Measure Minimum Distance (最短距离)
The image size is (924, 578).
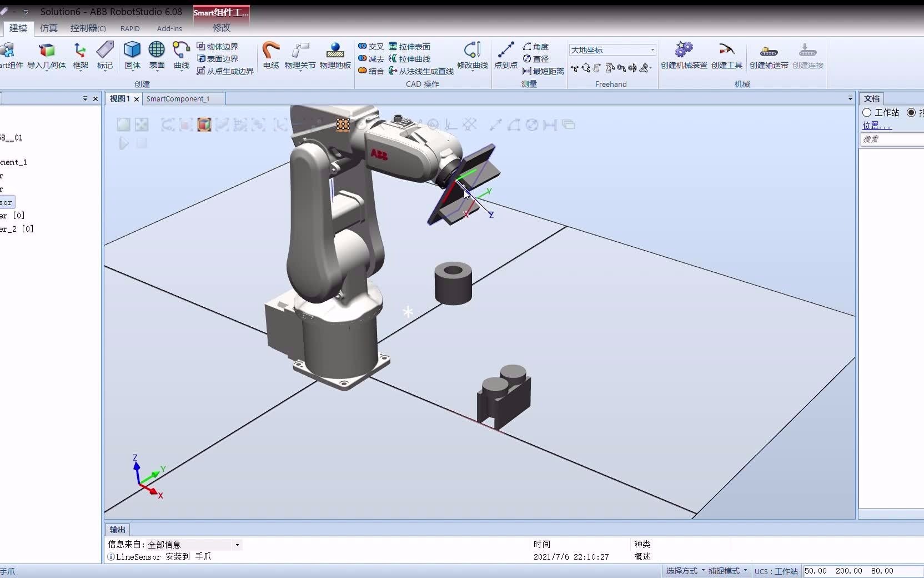[x=543, y=71]
